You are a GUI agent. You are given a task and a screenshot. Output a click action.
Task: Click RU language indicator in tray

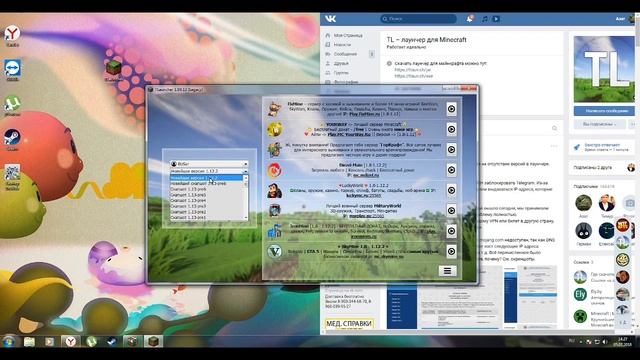tap(572, 340)
